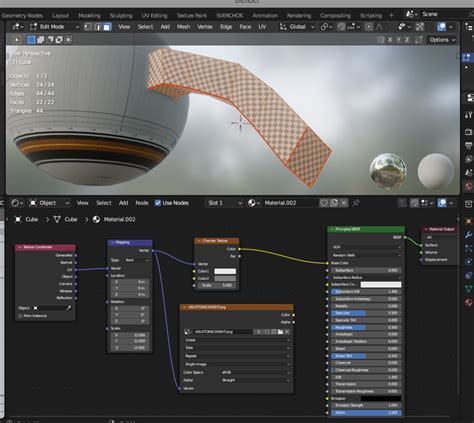Click the tweak select tool arrow icon
This screenshot has width=474, height=423.
17,40
